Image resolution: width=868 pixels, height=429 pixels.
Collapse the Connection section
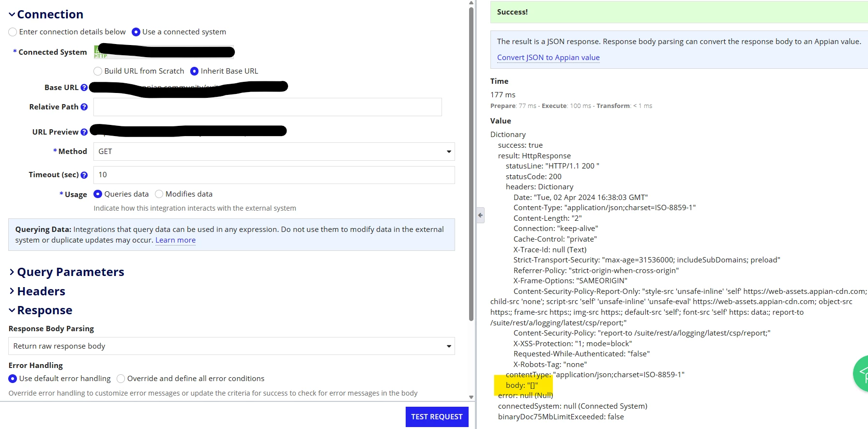[12, 15]
